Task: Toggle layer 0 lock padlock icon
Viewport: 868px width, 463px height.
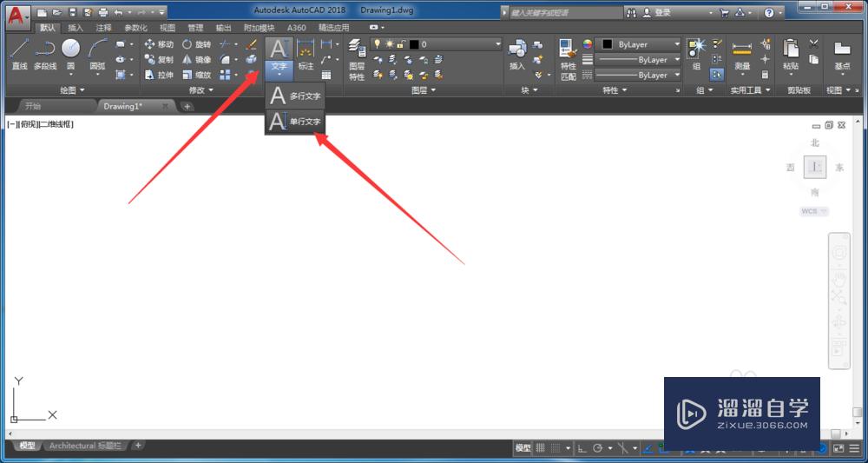Action: [x=400, y=43]
